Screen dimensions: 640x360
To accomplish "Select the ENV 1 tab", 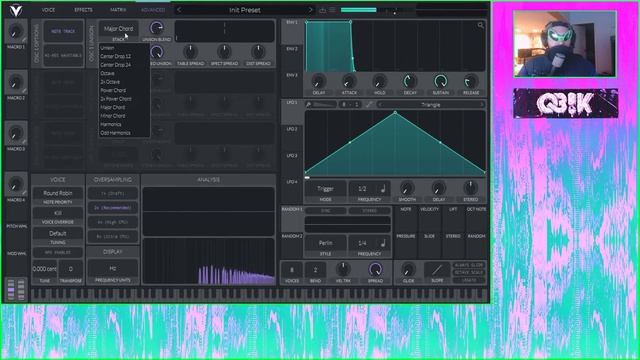I will click(x=292, y=31).
